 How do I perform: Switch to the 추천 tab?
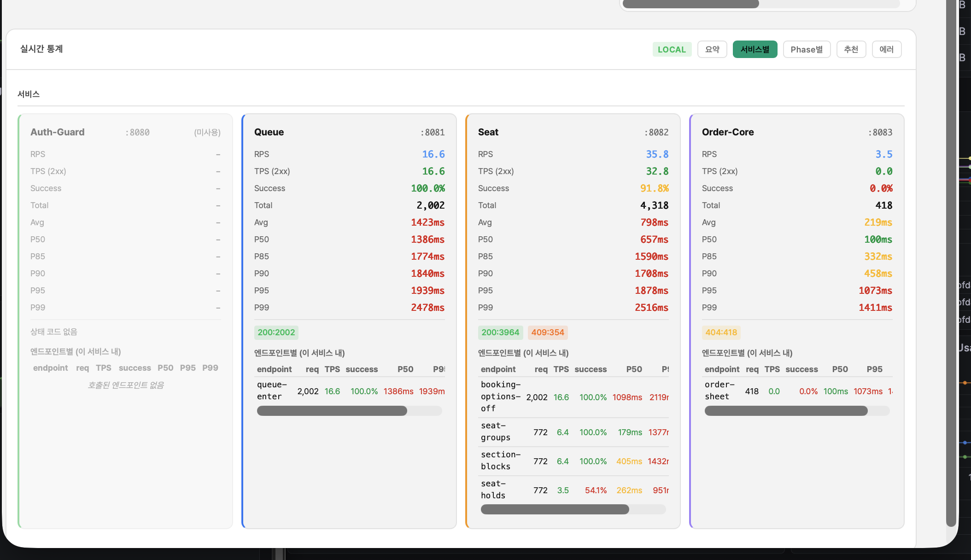[851, 49]
